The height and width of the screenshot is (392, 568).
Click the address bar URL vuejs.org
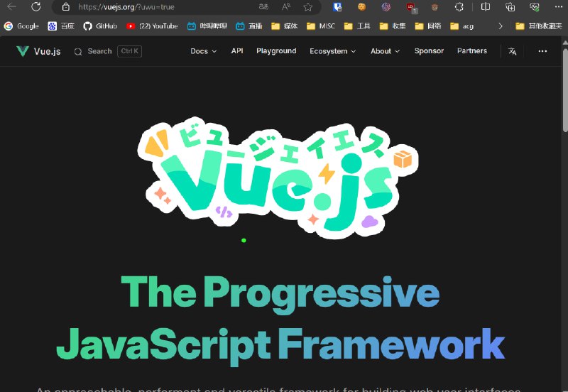(126, 7)
